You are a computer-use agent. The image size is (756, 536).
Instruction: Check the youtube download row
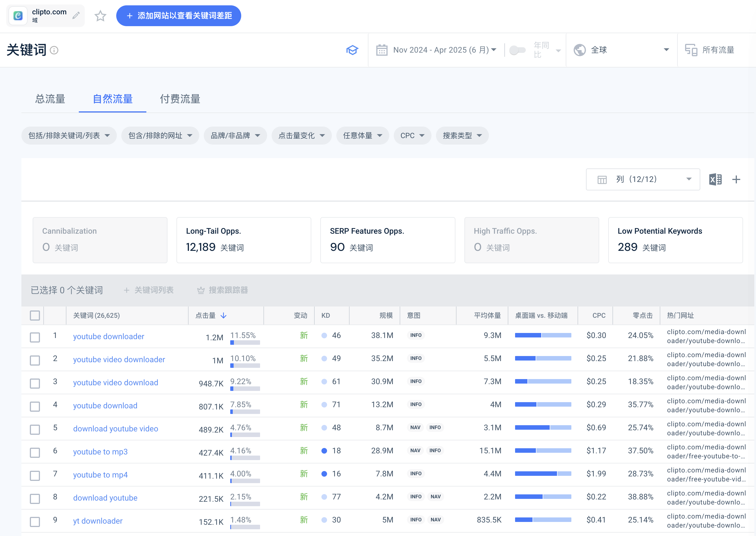35,407
